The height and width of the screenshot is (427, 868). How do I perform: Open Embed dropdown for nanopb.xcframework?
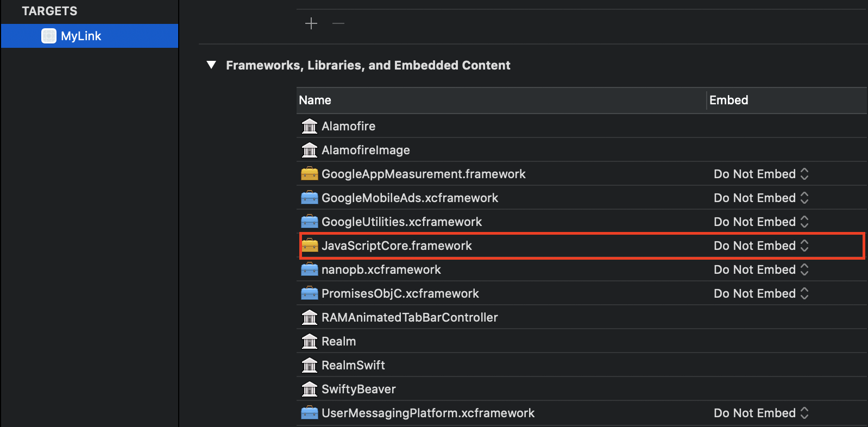762,269
